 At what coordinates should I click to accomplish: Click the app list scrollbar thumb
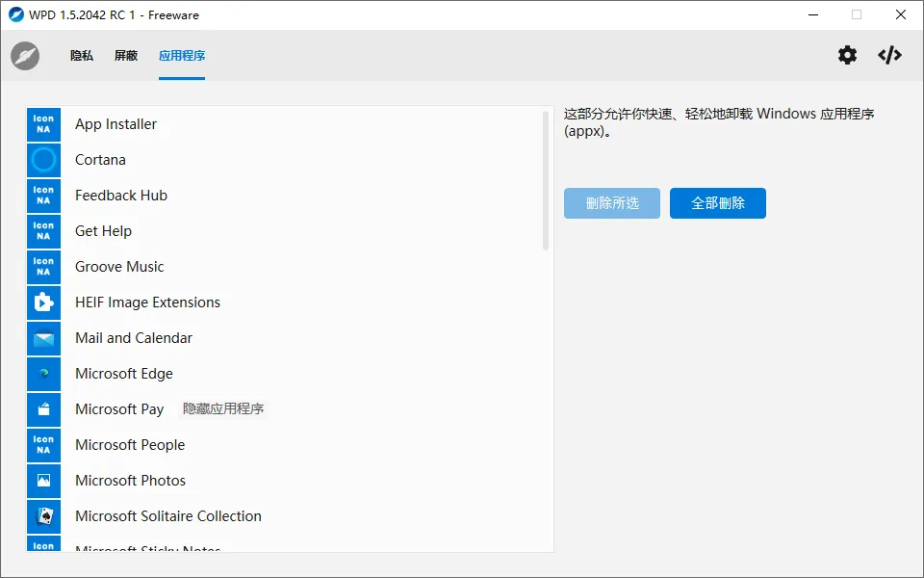click(x=546, y=180)
